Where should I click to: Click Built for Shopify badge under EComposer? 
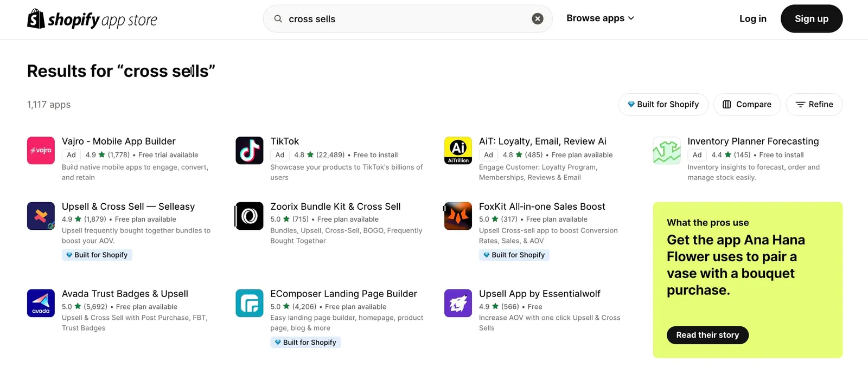tap(305, 342)
